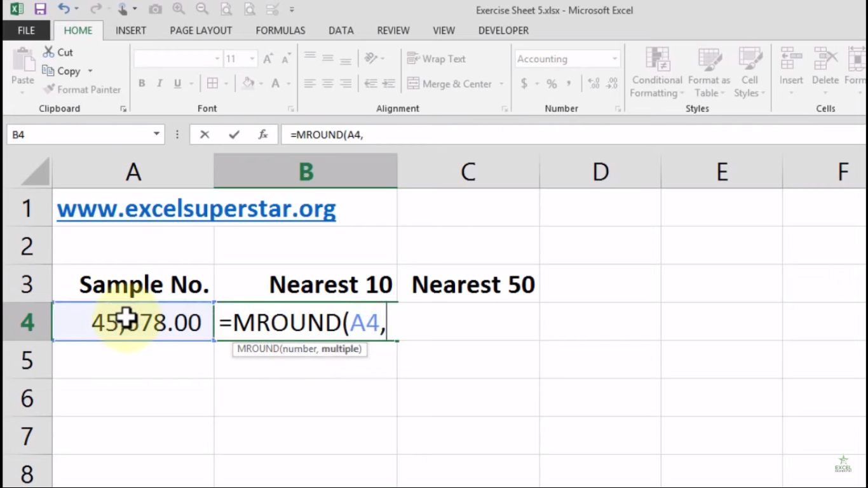Switch to the FORMULAS tab
Screen dimensions: 868x488
(x=280, y=30)
